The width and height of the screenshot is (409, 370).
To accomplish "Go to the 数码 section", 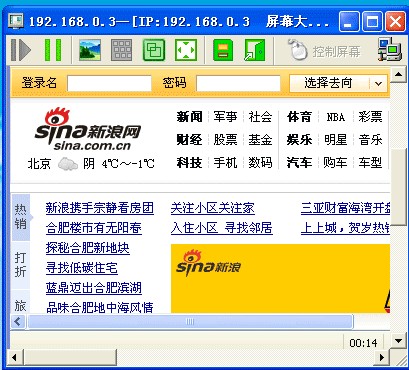I will tap(260, 163).
